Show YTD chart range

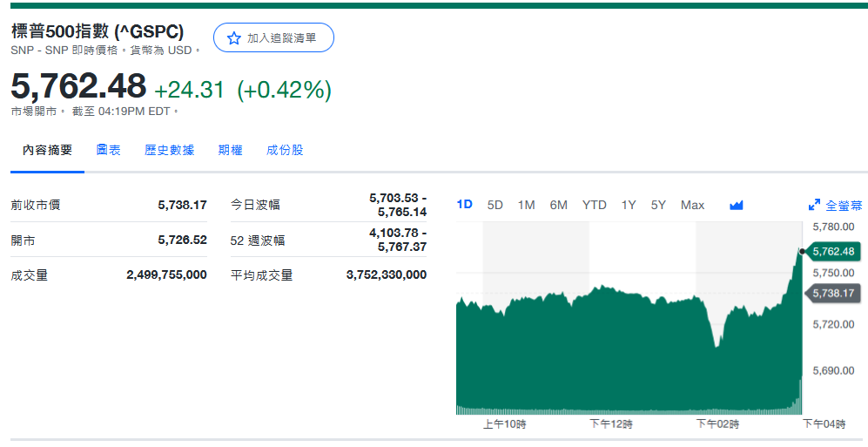click(594, 205)
